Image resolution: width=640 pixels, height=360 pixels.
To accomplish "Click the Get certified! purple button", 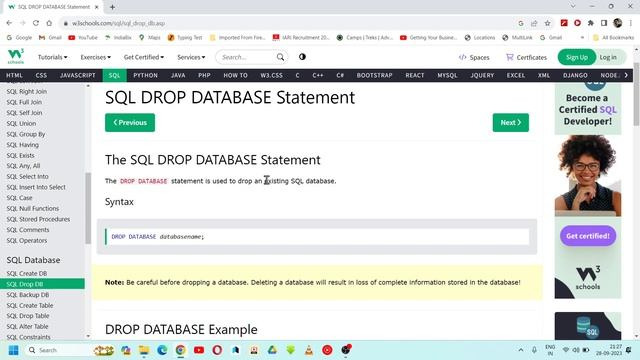I will click(x=588, y=236).
